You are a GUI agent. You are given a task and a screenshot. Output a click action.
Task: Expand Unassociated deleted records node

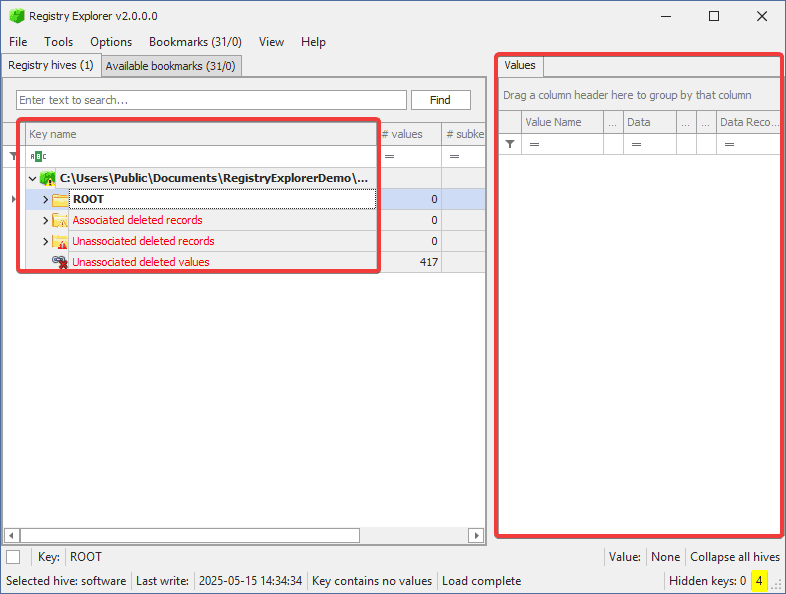(46, 242)
